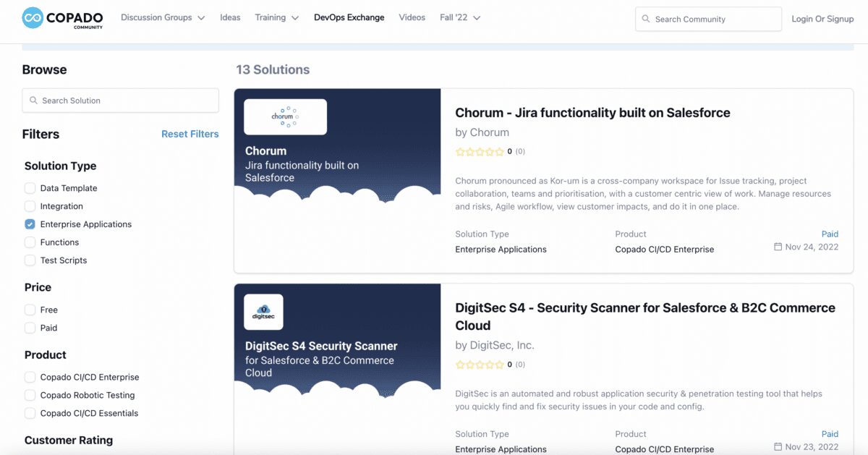The width and height of the screenshot is (868, 455).
Task: Click the Reset Filters link
Action: [190, 134]
